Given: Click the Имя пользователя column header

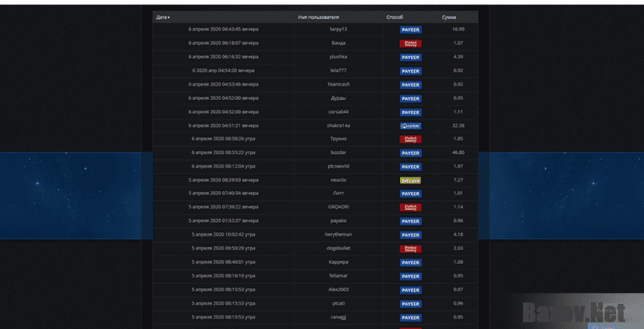Looking at the screenshot, I should 318,16.
